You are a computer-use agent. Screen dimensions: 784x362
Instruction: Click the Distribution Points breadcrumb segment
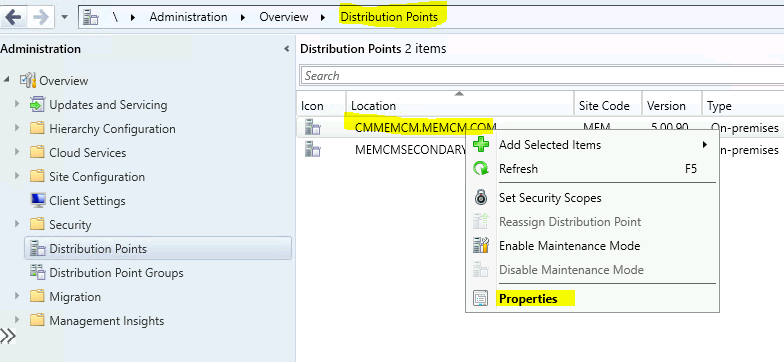(389, 17)
